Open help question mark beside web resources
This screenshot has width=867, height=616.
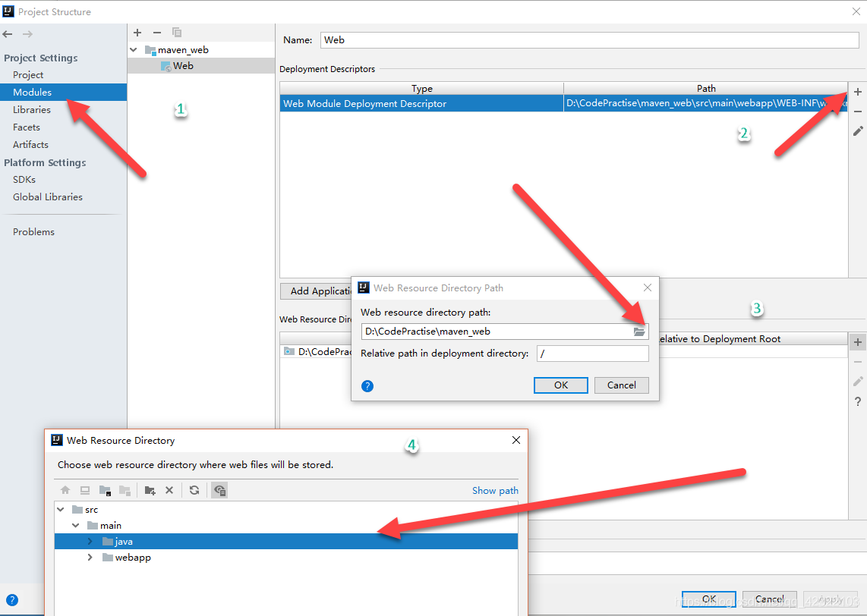858,401
